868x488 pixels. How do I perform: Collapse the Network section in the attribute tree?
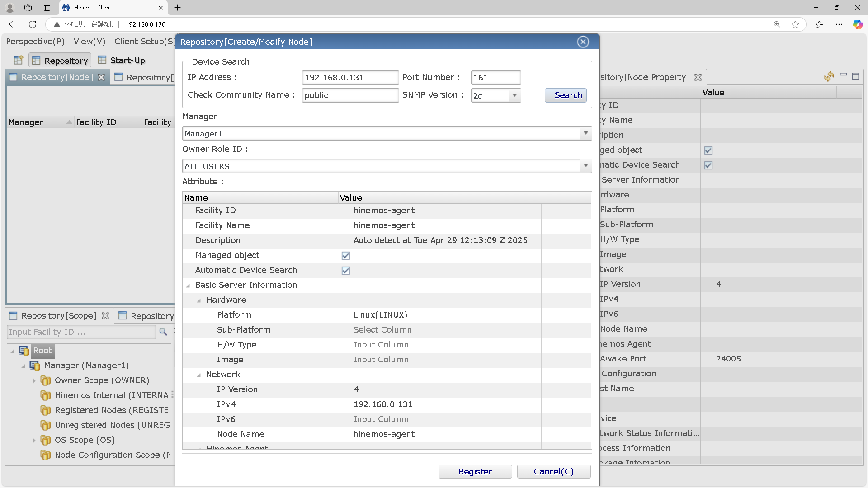point(199,375)
